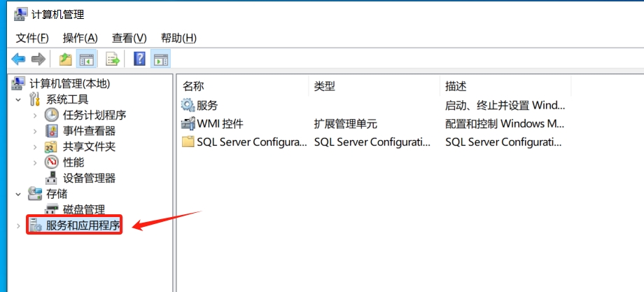Click the grey Forward arrow toolbar icon
This screenshot has height=292, width=644.
pos(38,59)
